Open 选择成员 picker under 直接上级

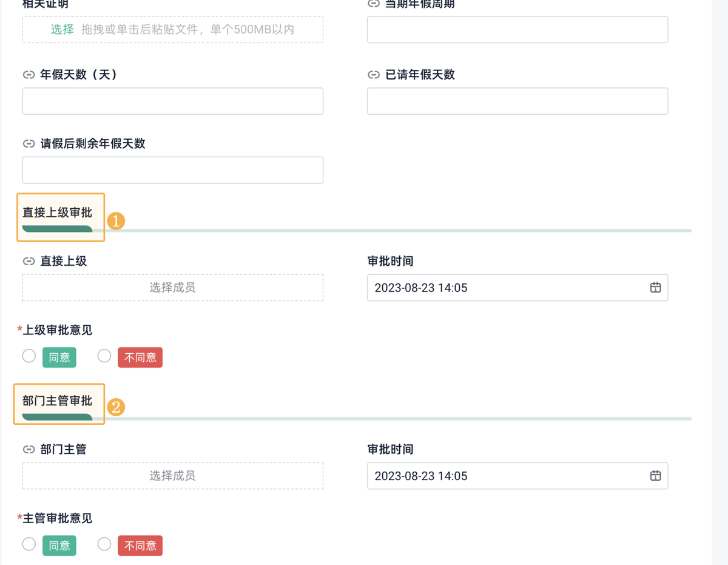[x=173, y=288]
